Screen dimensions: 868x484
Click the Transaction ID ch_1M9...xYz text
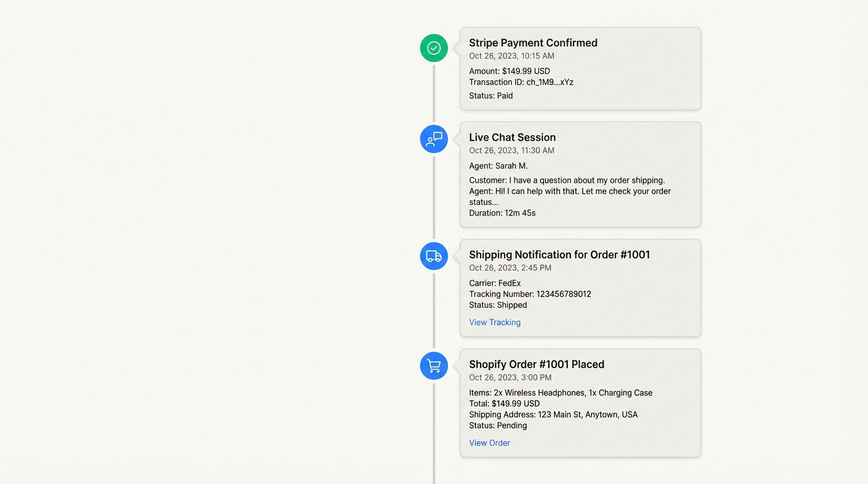point(521,82)
